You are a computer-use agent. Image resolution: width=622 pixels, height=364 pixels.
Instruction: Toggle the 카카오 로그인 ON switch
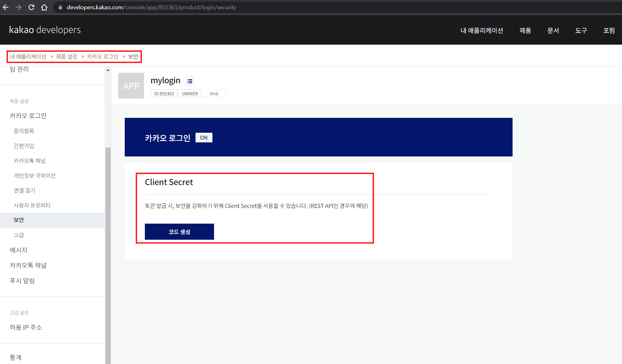coord(204,138)
